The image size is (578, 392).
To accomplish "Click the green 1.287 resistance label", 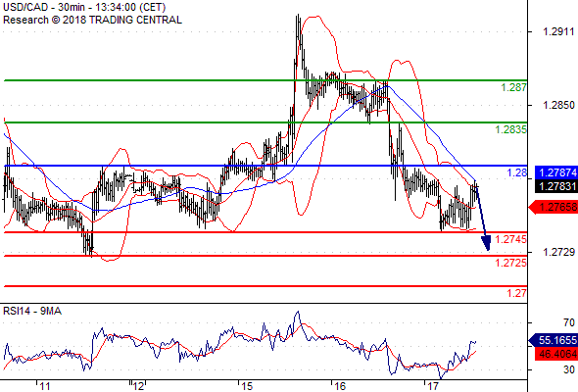I will pyautogui.click(x=513, y=88).
